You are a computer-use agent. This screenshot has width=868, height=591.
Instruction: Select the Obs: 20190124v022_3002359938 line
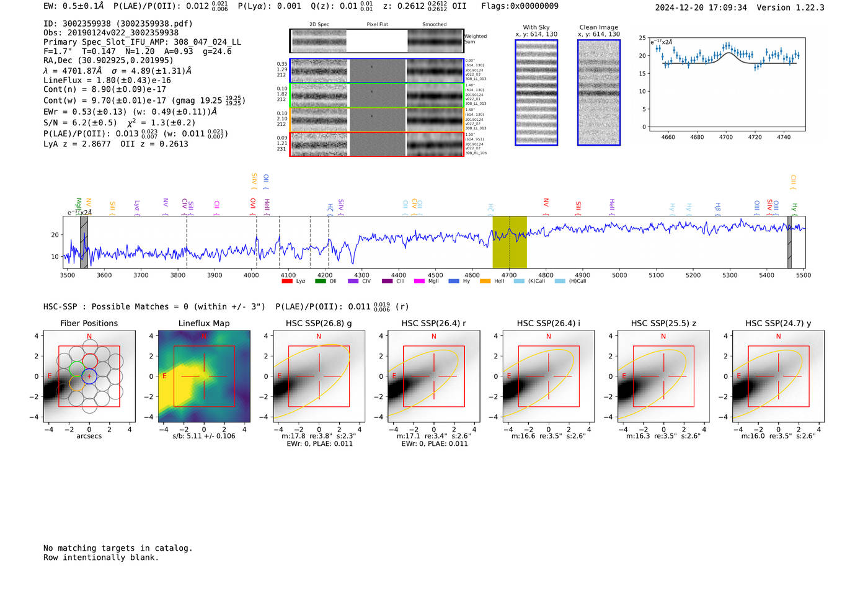coord(111,33)
